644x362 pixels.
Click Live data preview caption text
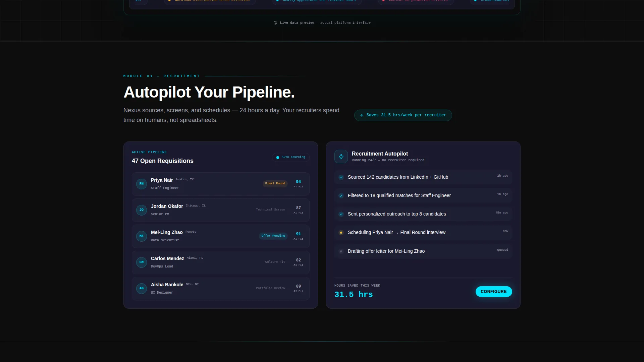point(325,23)
